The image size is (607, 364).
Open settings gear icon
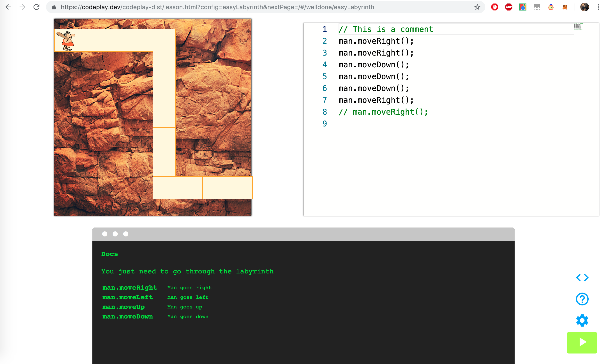point(582,320)
